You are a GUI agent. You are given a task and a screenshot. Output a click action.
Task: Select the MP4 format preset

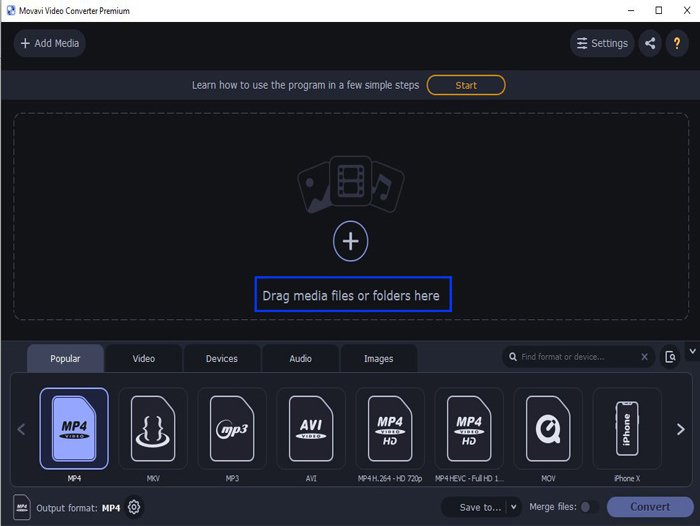[x=74, y=429]
